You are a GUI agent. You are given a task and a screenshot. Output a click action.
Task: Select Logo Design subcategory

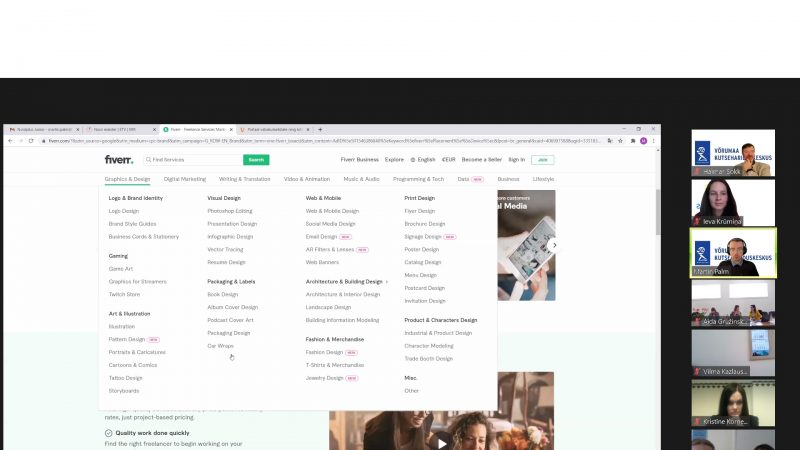click(x=123, y=211)
